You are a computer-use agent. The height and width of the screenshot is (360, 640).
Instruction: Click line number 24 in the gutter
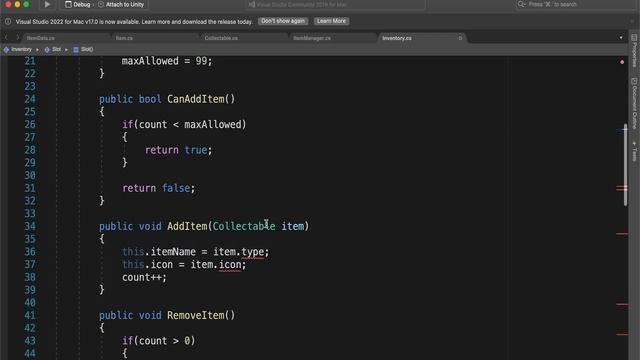[x=30, y=99]
